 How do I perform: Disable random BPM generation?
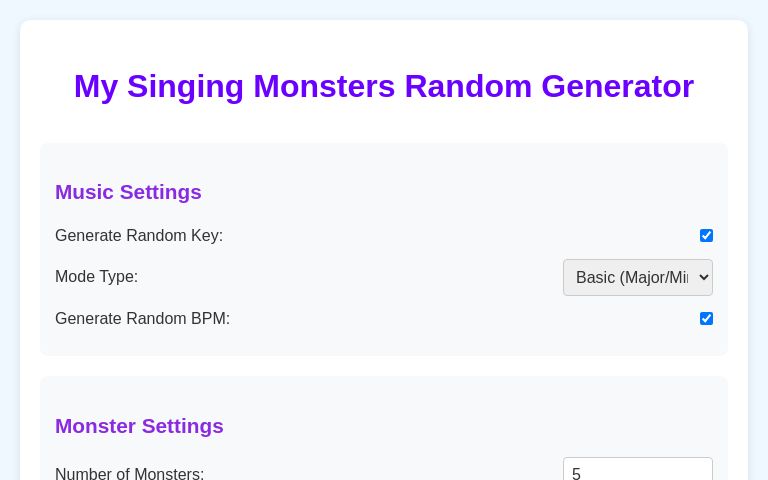tap(706, 319)
